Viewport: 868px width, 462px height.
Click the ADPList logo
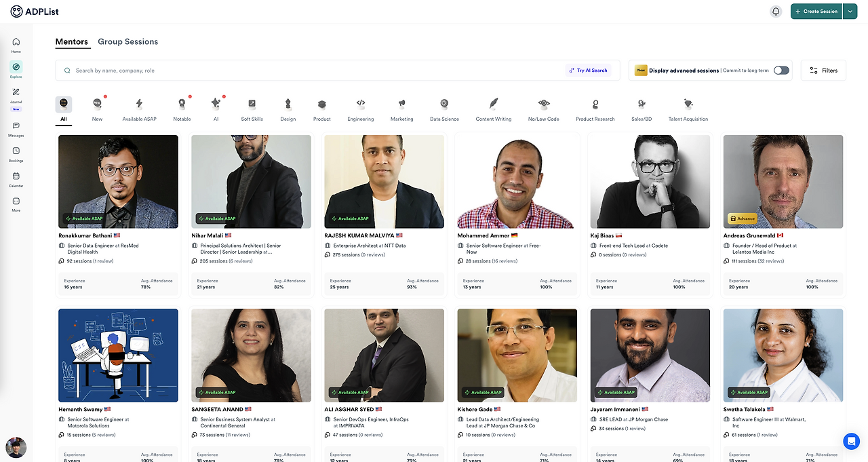35,11
